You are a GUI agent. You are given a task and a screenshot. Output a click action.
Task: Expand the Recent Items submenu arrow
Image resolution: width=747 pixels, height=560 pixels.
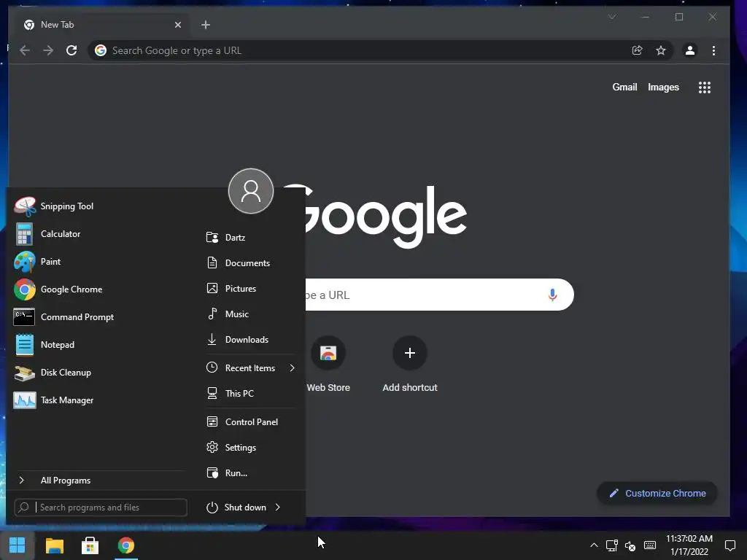292,367
